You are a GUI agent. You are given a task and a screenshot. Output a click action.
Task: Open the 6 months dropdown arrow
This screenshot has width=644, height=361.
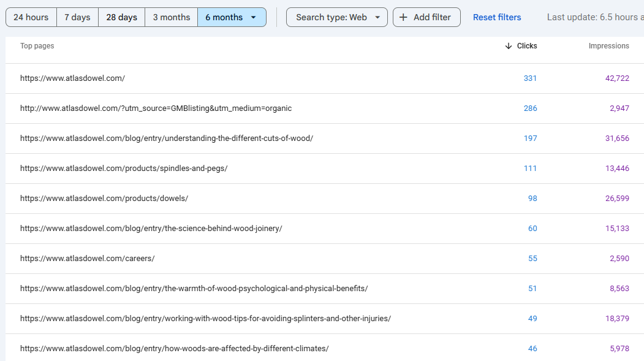point(254,17)
